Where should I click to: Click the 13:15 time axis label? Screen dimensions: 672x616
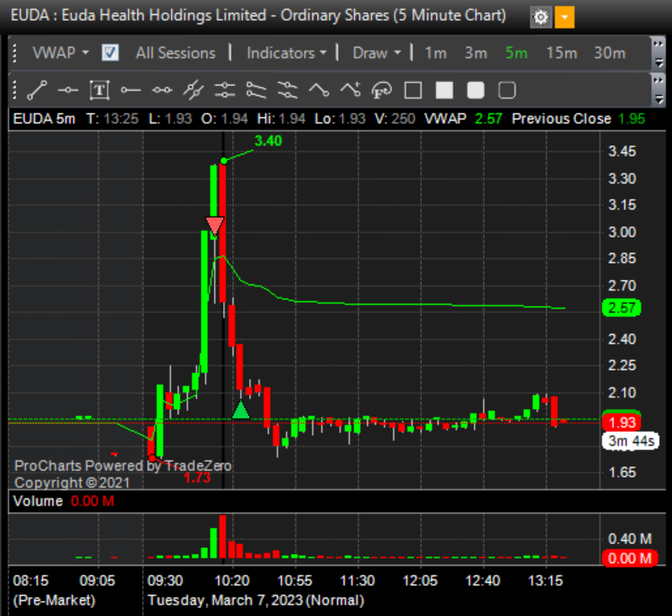coord(545,581)
